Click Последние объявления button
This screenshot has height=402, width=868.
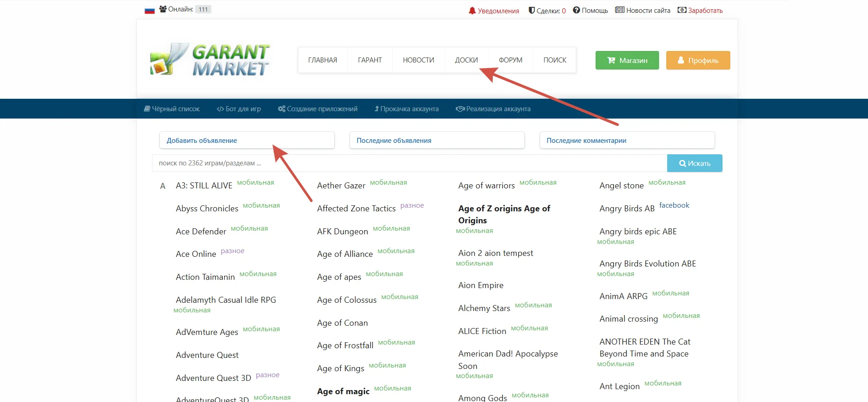point(437,140)
